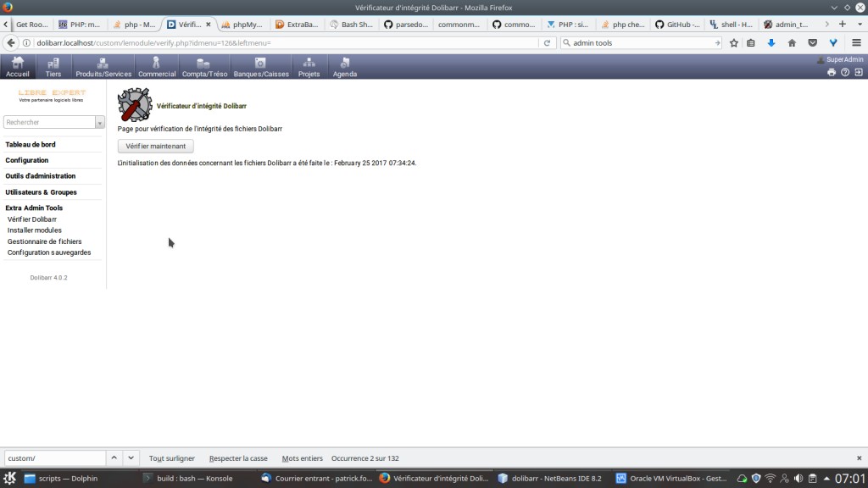
Task: Open Utilisateurs & Groupes link
Action: pyautogui.click(x=41, y=192)
